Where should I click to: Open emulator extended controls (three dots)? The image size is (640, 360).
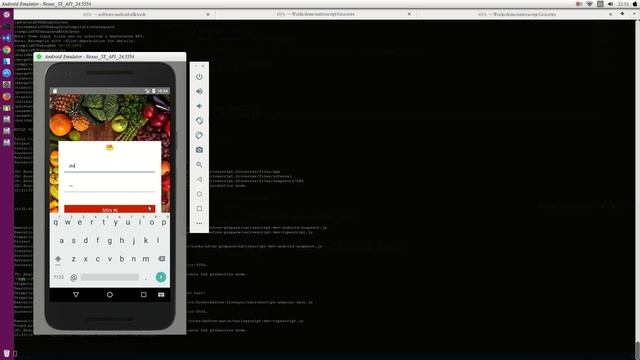(x=199, y=223)
